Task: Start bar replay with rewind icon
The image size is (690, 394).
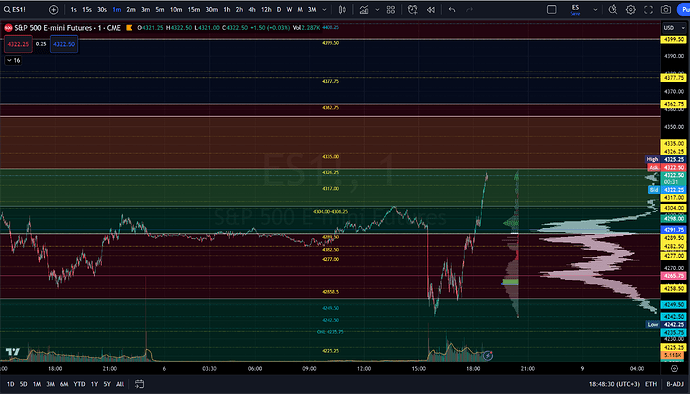Action: (x=431, y=10)
